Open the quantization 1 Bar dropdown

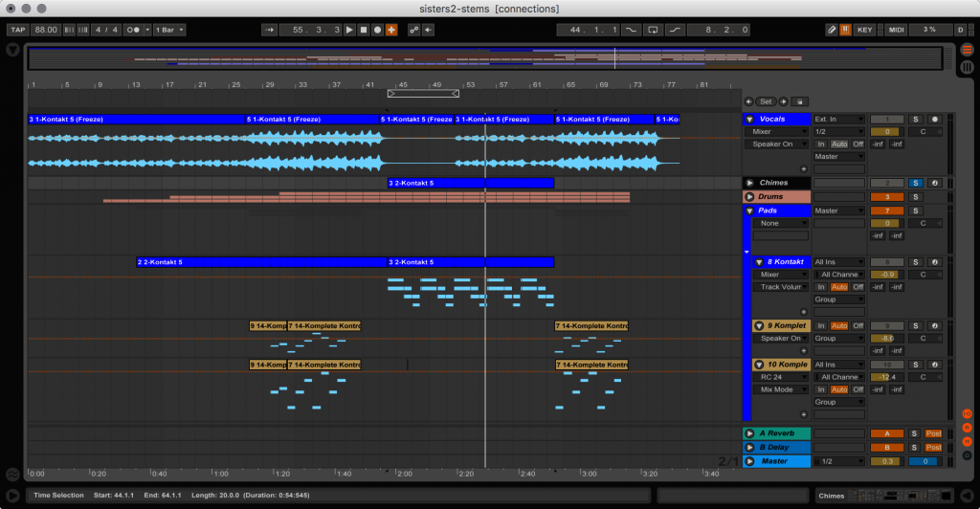[x=169, y=30]
